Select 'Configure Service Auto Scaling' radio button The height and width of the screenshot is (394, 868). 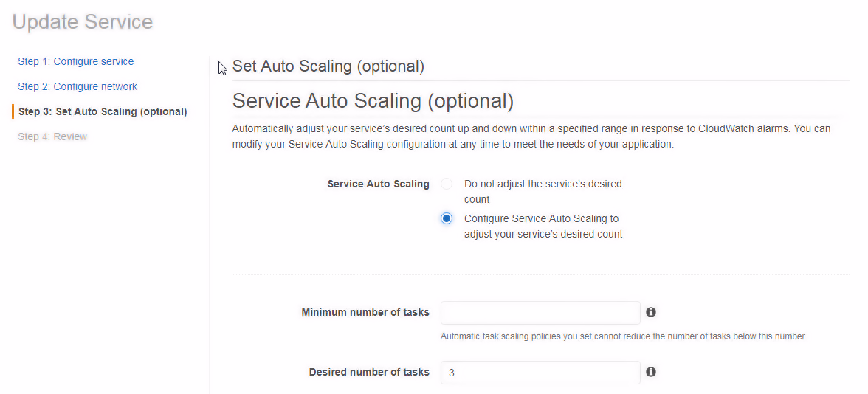447,218
